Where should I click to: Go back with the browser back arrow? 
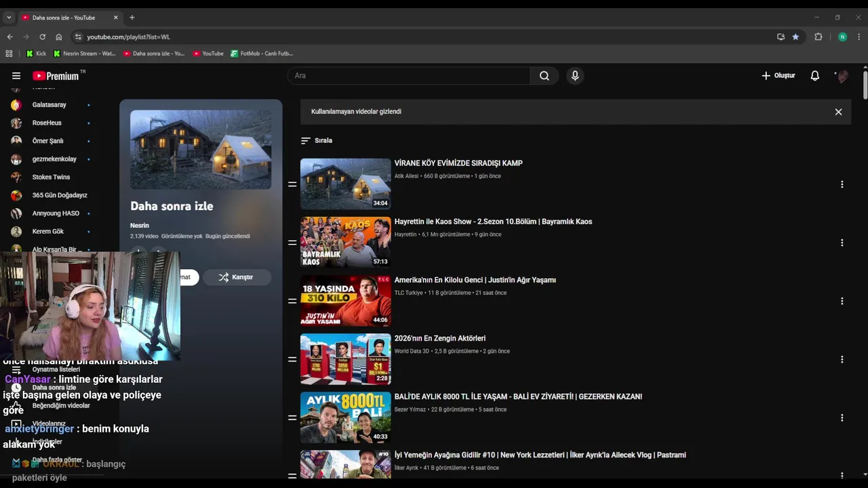pos(9,37)
